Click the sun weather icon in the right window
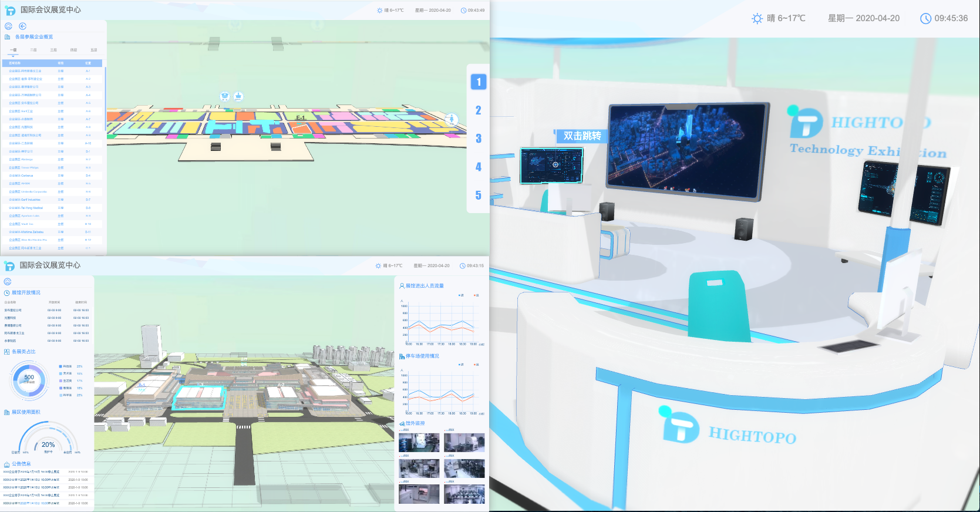The image size is (980, 512). click(x=757, y=19)
